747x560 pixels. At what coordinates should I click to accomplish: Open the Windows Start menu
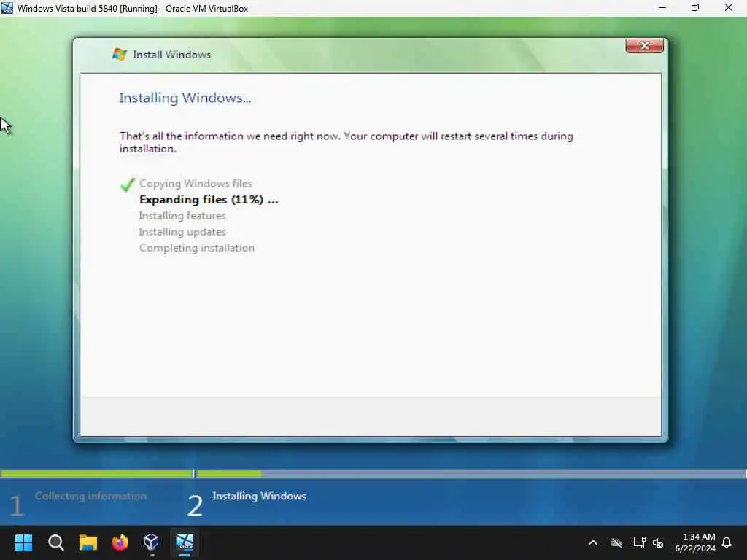point(24,542)
